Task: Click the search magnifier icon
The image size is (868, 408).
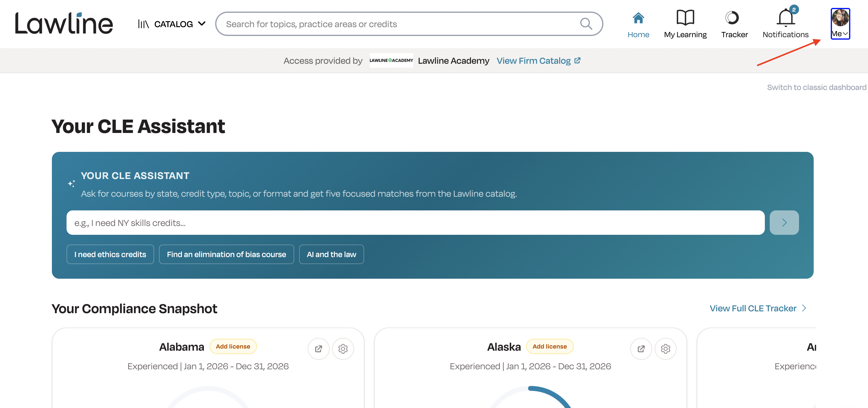Action: click(586, 24)
